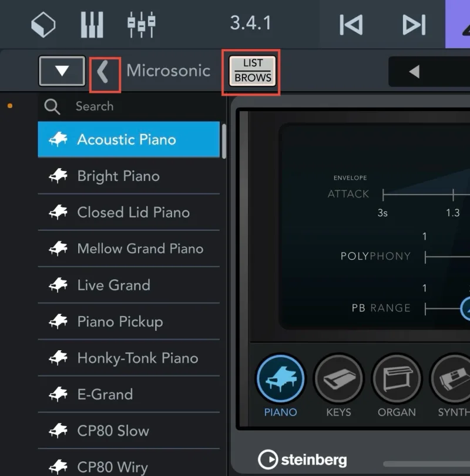The height and width of the screenshot is (476, 470).
Task: Click the POLYPHONY slider track
Action: pyautogui.click(x=447, y=257)
